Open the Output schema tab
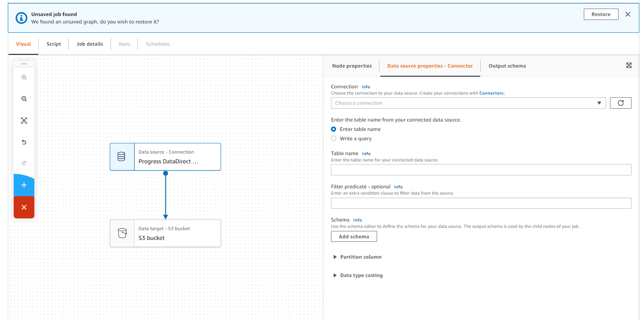The image size is (644, 320). [x=507, y=66]
